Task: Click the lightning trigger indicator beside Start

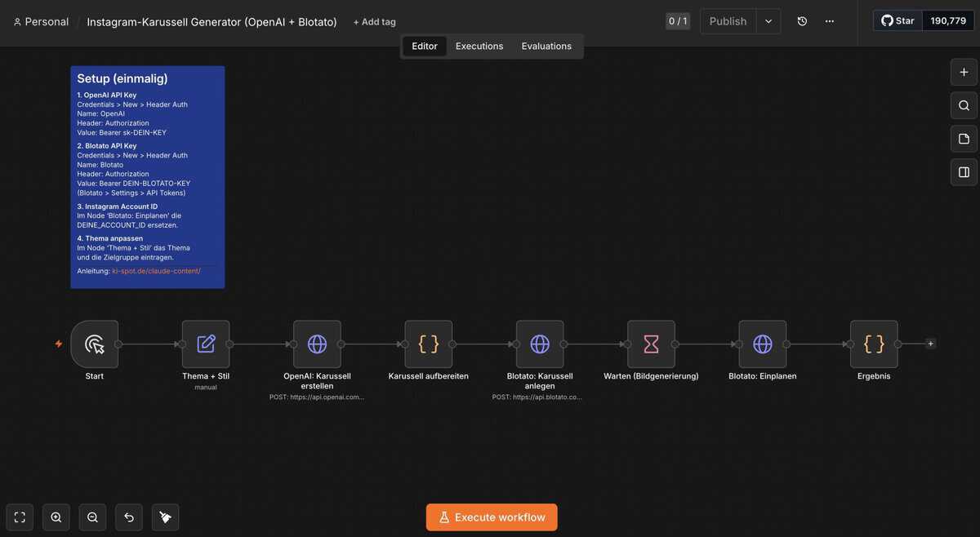Action: point(58,344)
